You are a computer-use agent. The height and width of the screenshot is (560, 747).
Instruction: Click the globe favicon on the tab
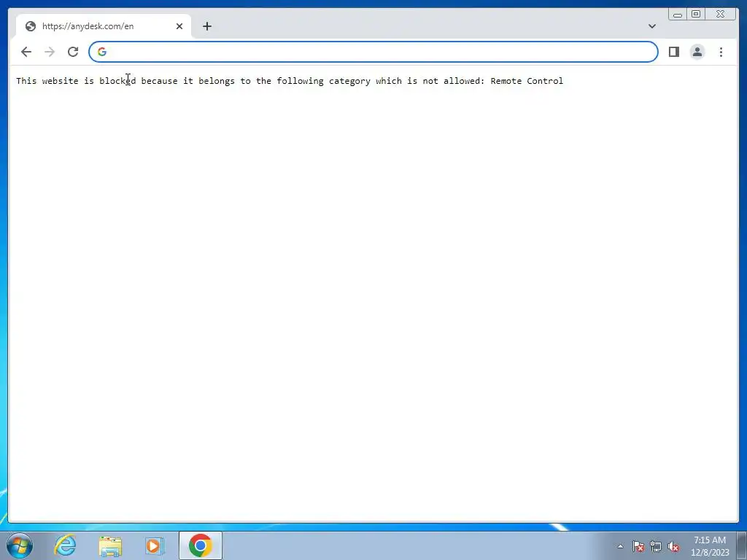[x=31, y=26]
